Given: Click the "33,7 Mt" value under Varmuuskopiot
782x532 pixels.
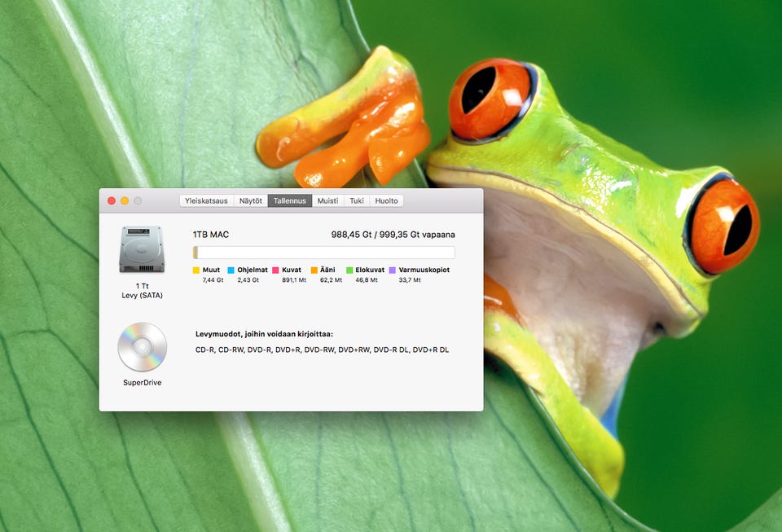Looking at the screenshot, I should (410, 280).
